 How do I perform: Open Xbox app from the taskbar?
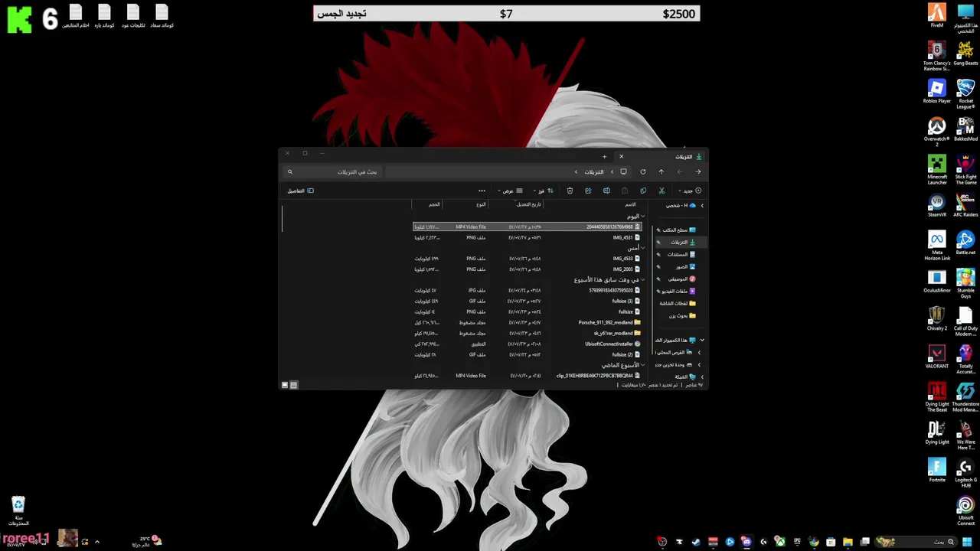pyautogui.click(x=780, y=542)
